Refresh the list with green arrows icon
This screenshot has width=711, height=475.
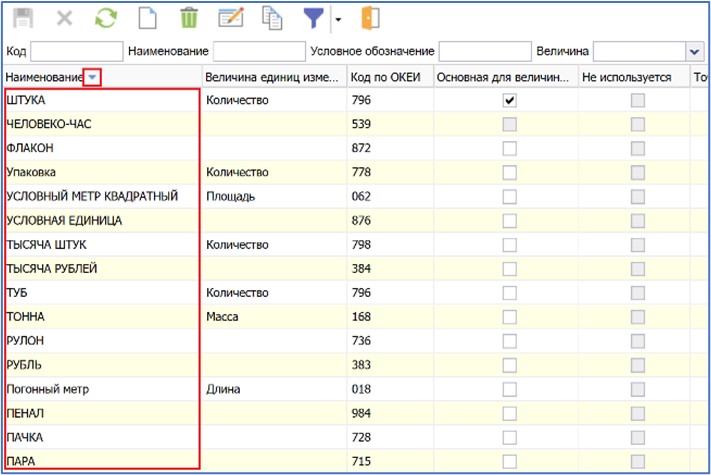[105, 19]
